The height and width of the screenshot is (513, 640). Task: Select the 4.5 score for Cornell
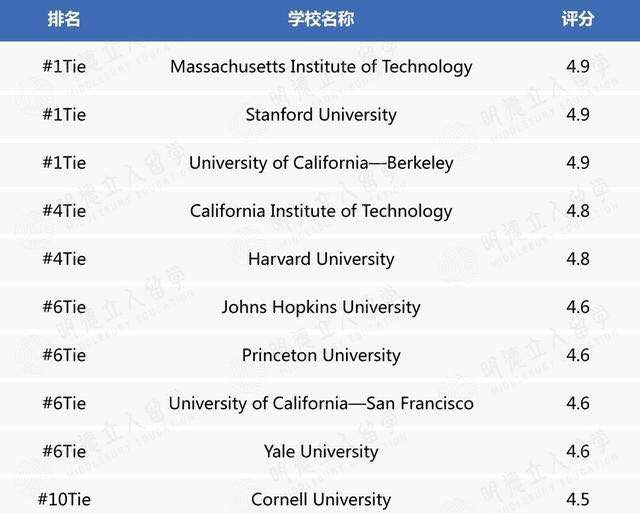pyautogui.click(x=577, y=498)
